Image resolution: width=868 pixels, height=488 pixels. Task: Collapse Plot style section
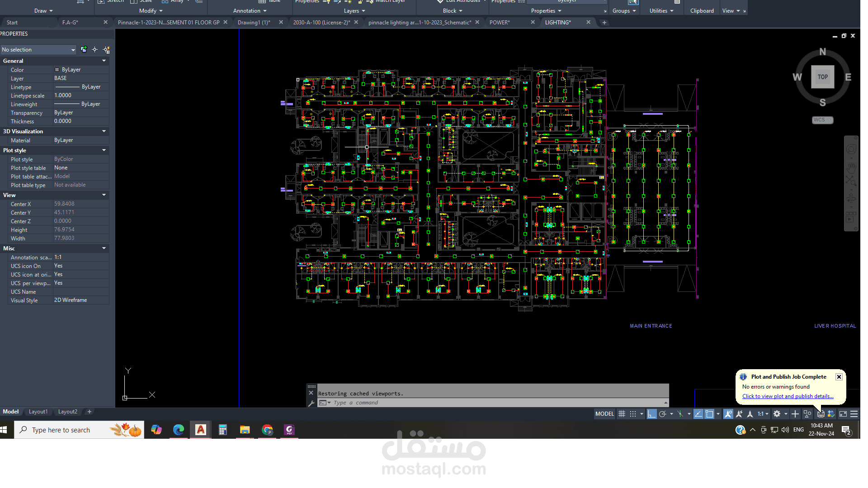pos(104,150)
